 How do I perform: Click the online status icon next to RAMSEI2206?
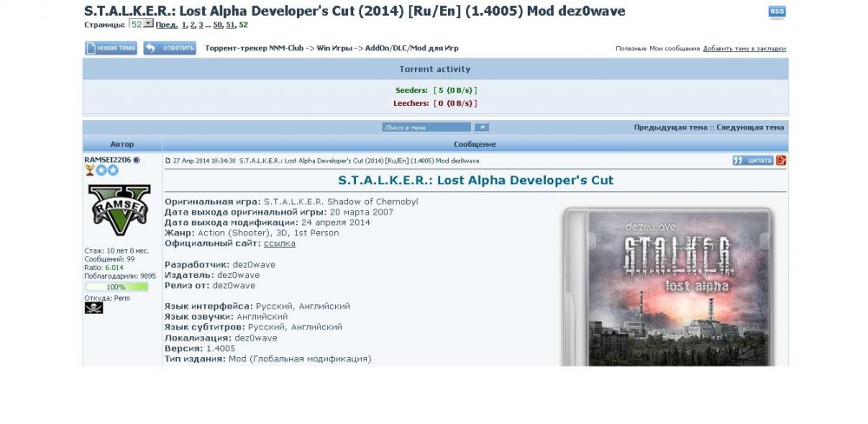pos(137,160)
